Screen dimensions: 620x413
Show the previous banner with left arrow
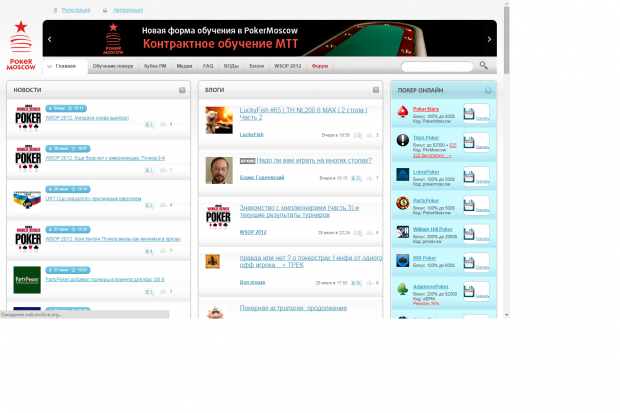click(49, 39)
